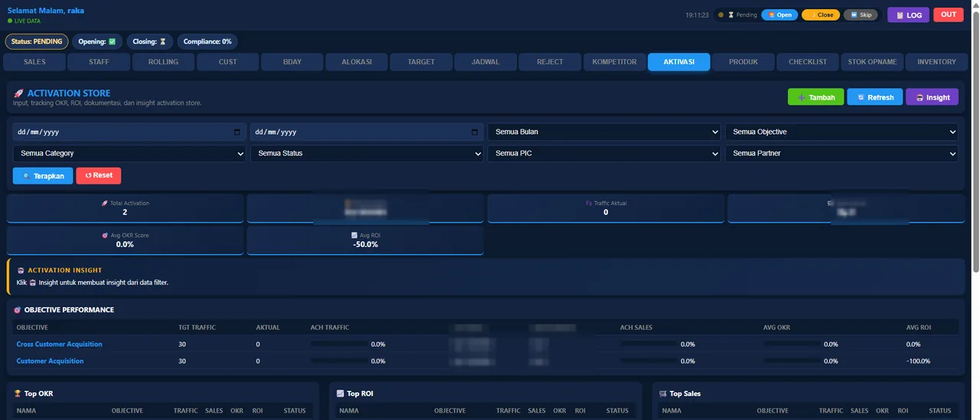Click the 19:11:23 clock text

pos(696,15)
